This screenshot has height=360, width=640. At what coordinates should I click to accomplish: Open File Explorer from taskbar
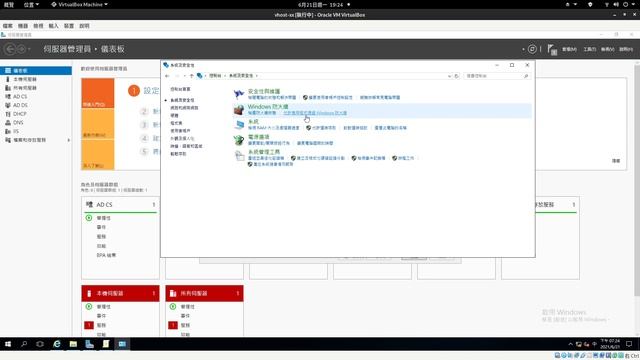click(x=73, y=344)
